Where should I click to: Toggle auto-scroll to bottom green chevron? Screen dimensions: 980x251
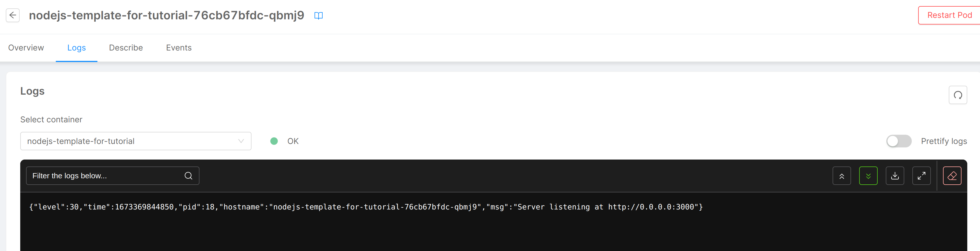(868, 176)
